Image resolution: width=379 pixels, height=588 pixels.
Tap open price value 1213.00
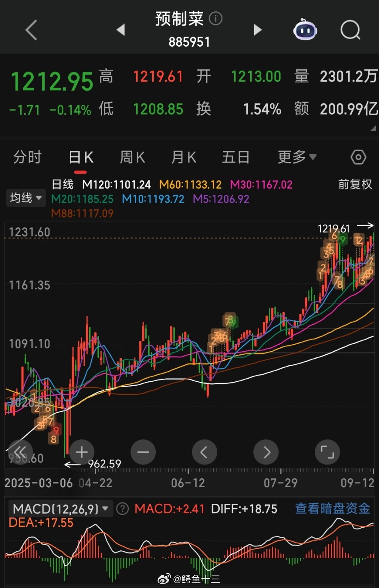coord(256,76)
